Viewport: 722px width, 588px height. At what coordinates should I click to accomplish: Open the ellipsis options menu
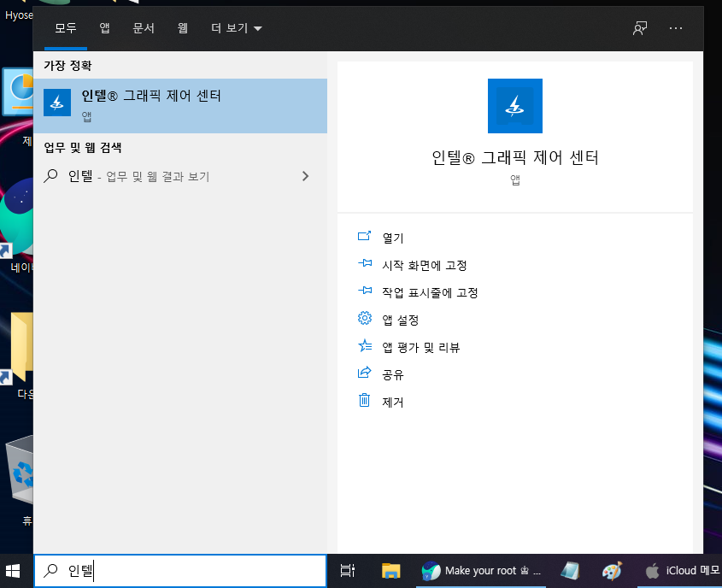point(676,28)
